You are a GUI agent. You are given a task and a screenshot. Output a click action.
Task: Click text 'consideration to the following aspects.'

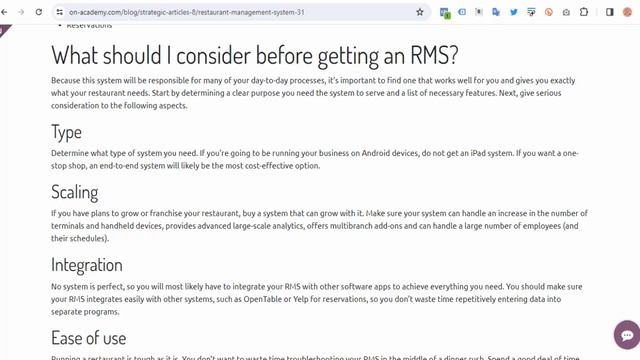pyautogui.click(x=119, y=106)
